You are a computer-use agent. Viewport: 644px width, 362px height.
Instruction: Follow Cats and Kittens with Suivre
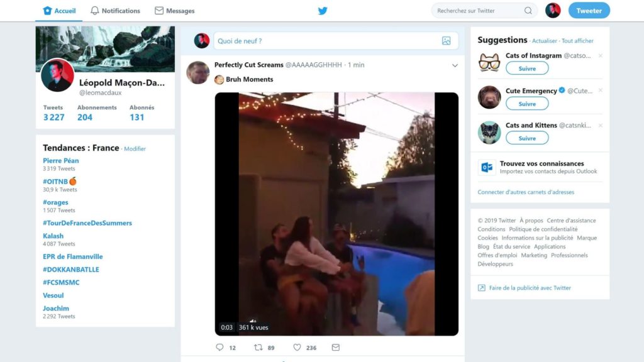527,138
